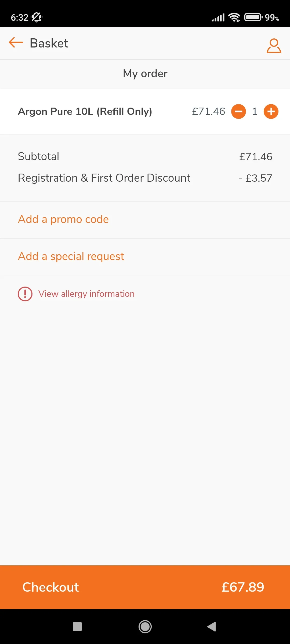
Task: Select the Argon Pure 10L item name
Action: click(x=85, y=111)
